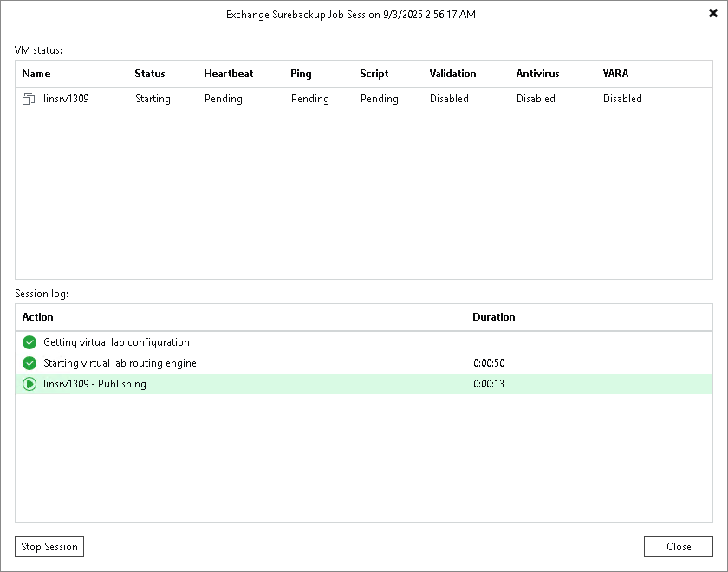The height and width of the screenshot is (572, 728).
Task: Click the Stop Session button
Action: click(49, 547)
